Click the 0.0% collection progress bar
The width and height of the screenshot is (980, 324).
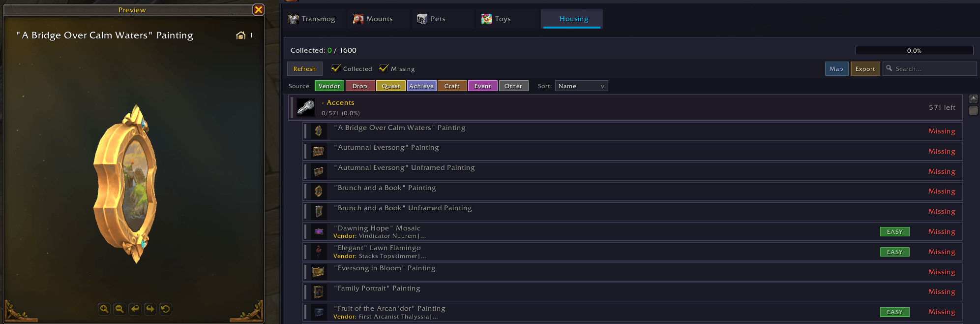pos(914,51)
